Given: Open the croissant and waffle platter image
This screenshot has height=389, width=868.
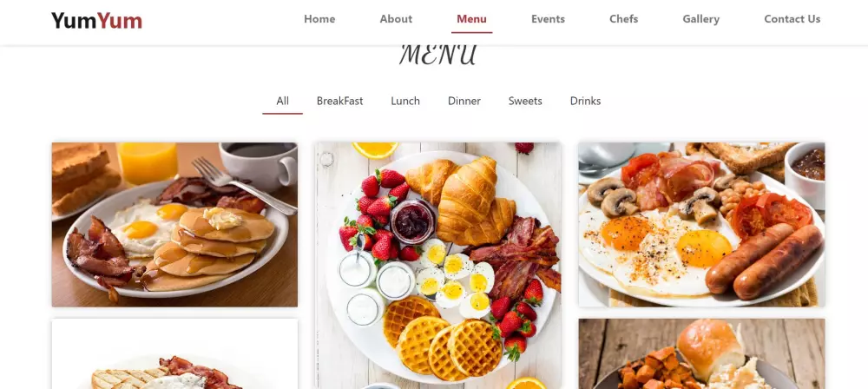Looking at the screenshot, I should pyautogui.click(x=438, y=266).
